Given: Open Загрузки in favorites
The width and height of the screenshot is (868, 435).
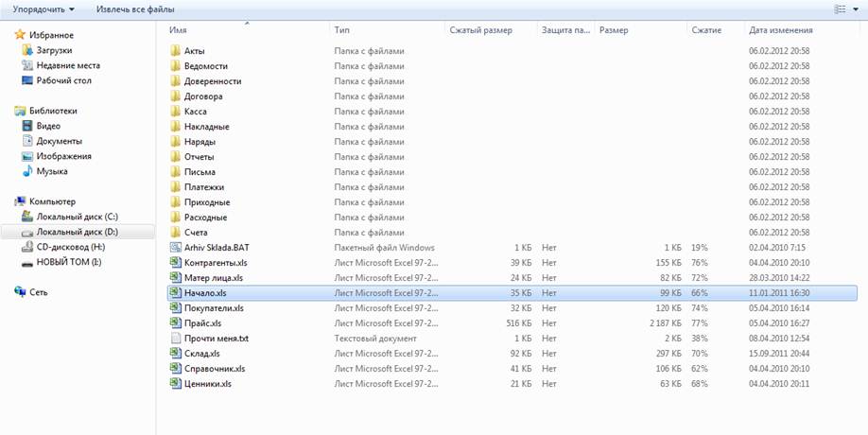Looking at the screenshot, I should [x=54, y=50].
